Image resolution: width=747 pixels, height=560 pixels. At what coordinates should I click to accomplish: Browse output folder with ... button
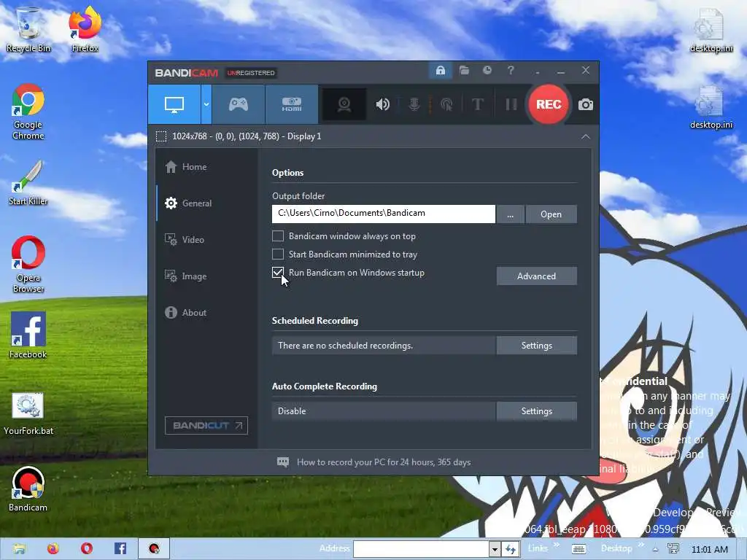(x=510, y=214)
